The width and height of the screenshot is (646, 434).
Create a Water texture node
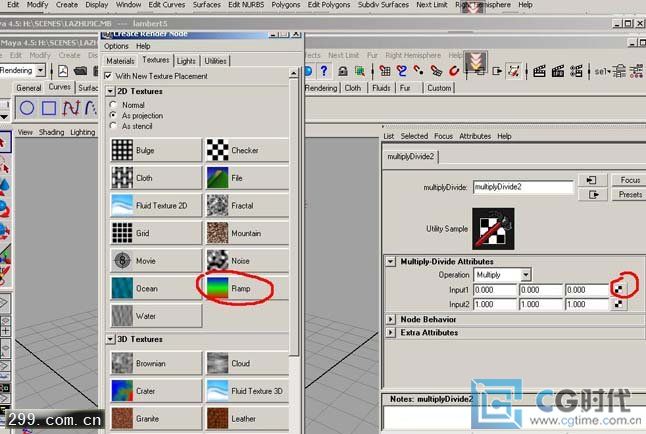[x=156, y=316]
